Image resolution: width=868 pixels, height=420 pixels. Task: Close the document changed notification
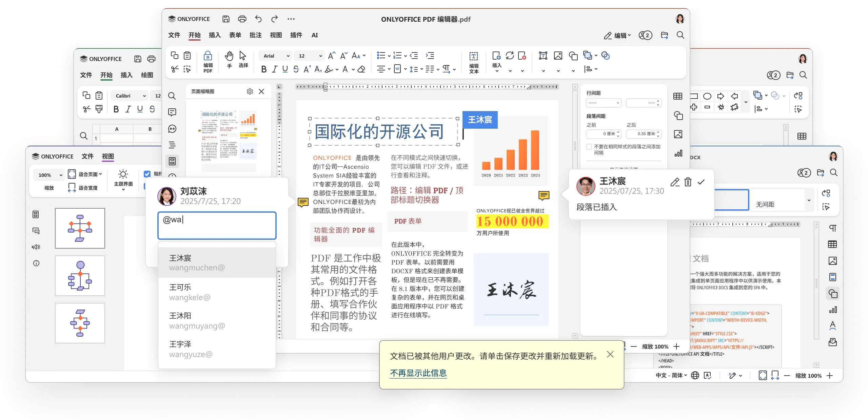click(x=610, y=354)
